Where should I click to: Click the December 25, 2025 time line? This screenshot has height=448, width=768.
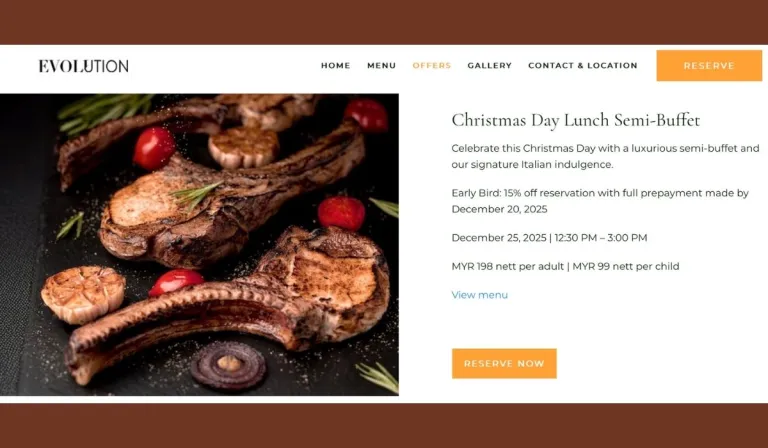pos(549,238)
